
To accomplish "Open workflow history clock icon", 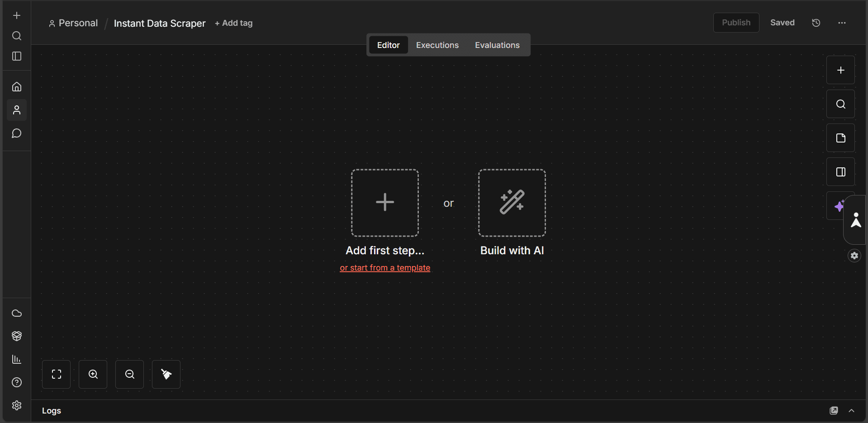I will 816,23.
